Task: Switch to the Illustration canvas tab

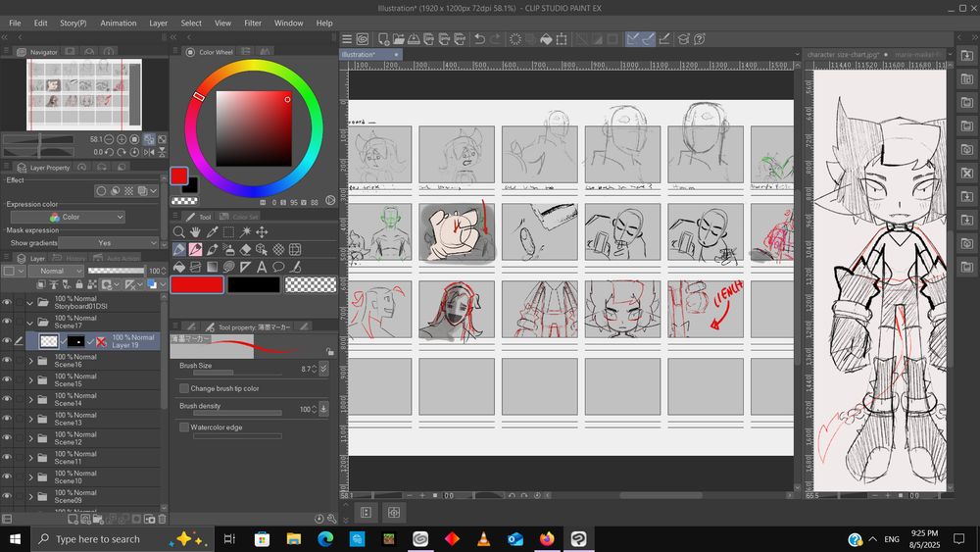Action: [370, 54]
